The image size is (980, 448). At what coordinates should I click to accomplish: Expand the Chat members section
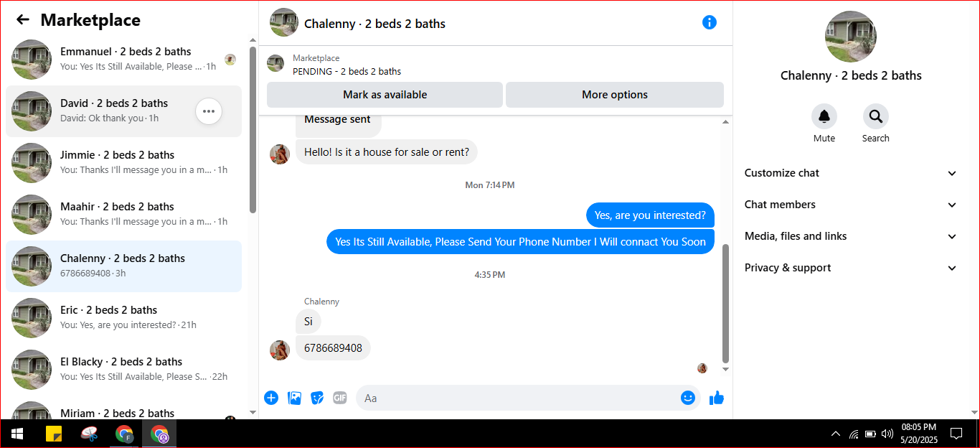[851, 205]
